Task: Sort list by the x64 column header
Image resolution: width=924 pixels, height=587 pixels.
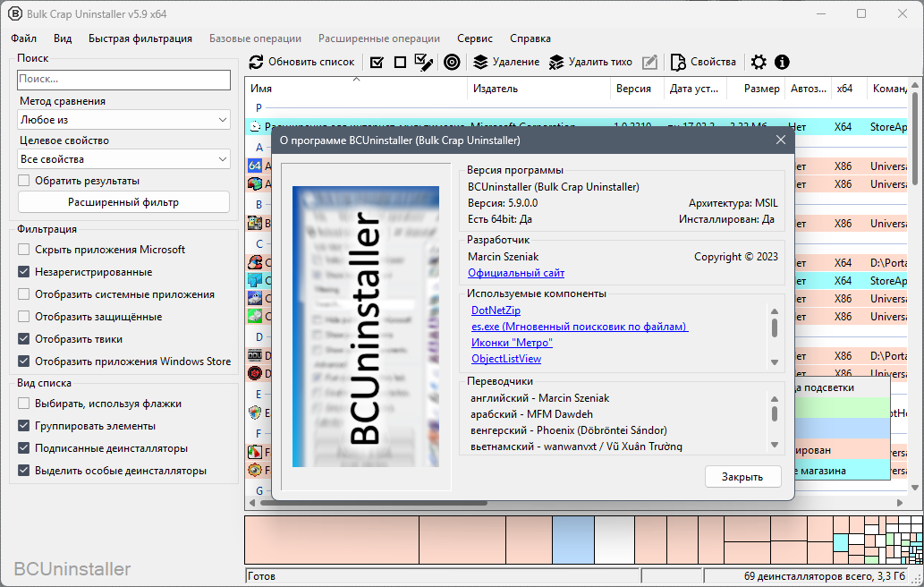Action: (848, 89)
